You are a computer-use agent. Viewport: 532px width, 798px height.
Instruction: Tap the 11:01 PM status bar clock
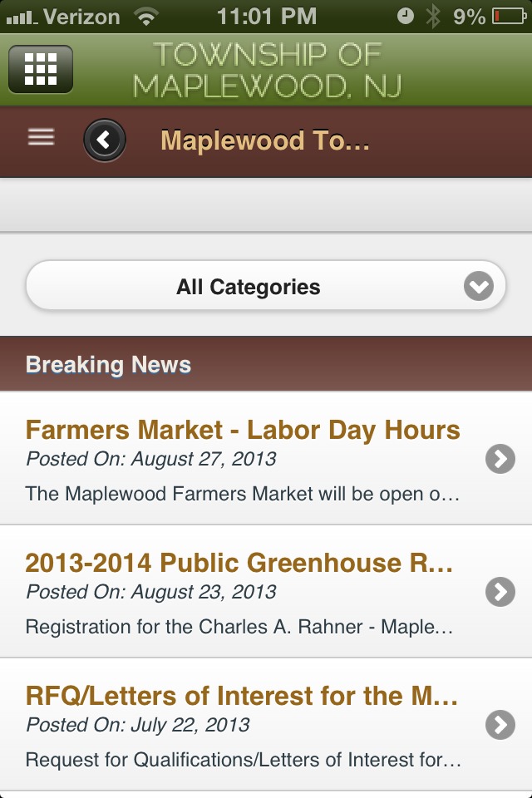point(267,17)
